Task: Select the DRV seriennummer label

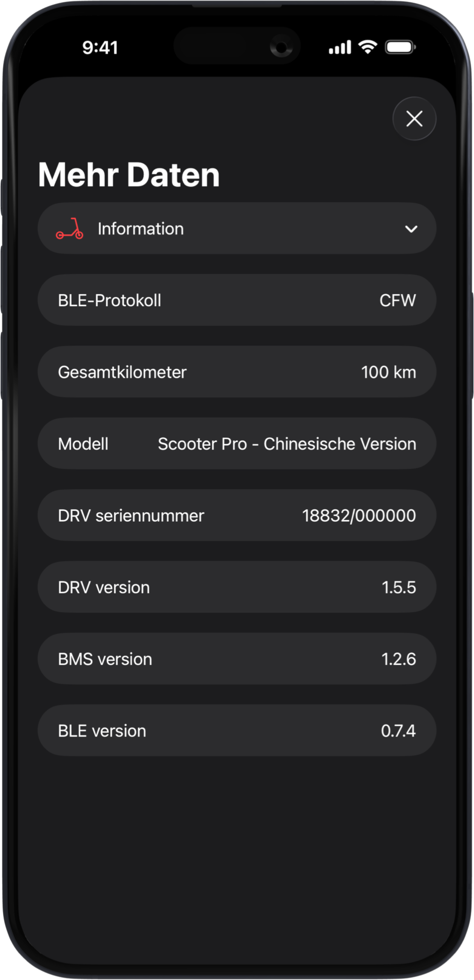Action: [131, 516]
